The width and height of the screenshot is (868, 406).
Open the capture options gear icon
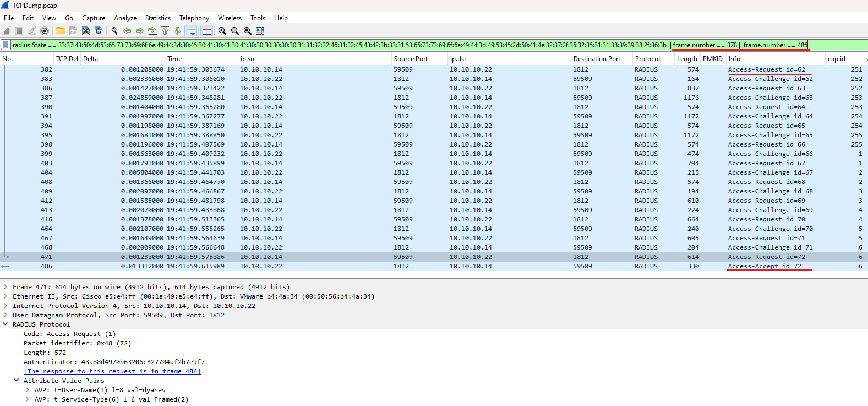(45, 31)
